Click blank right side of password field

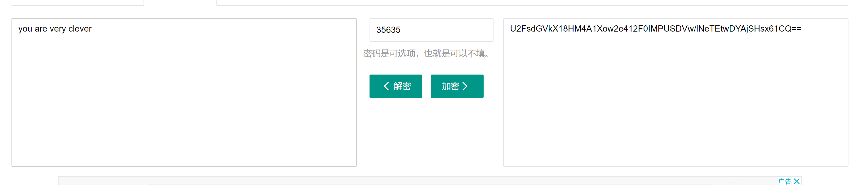click(x=465, y=30)
